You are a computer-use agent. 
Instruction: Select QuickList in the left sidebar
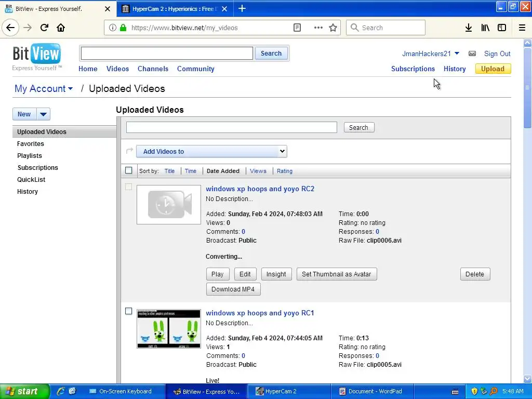coord(31,179)
